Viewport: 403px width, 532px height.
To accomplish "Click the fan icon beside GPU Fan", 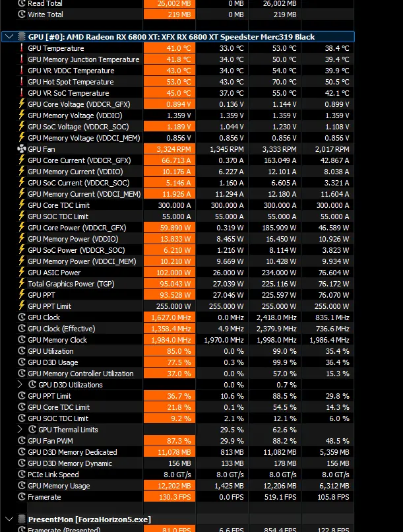I will 22,149.
